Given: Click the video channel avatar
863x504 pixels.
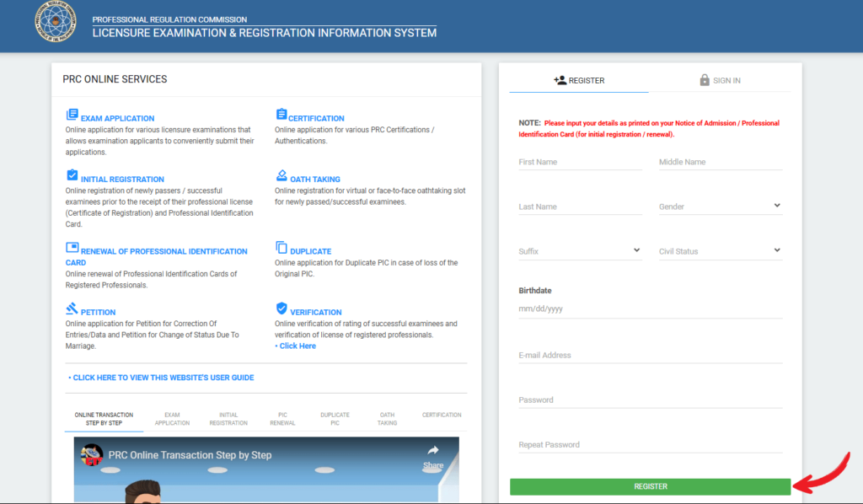Looking at the screenshot, I should click(x=91, y=455).
